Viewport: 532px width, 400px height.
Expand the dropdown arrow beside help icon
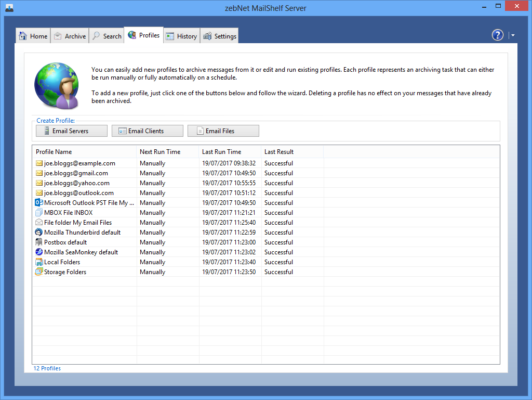pyautogui.click(x=513, y=35)
